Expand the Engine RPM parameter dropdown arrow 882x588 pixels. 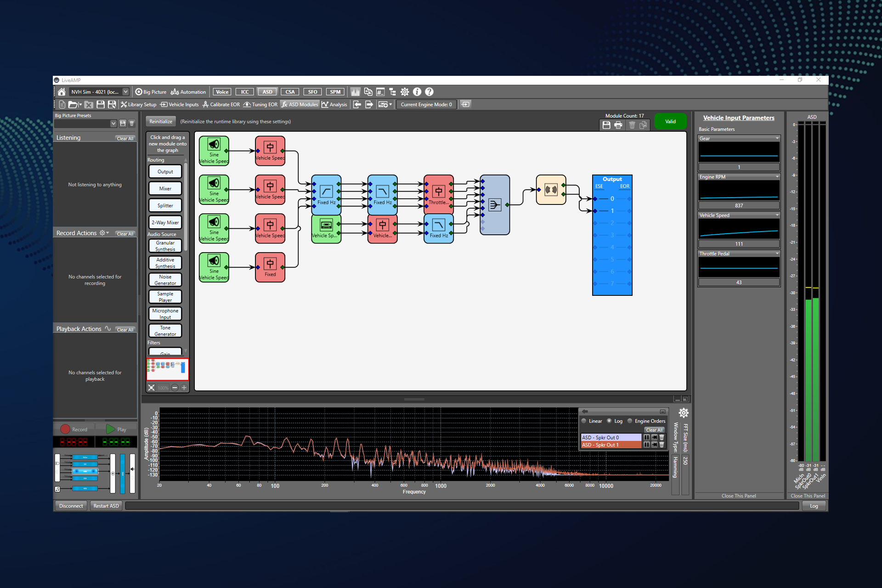[777, 177]
